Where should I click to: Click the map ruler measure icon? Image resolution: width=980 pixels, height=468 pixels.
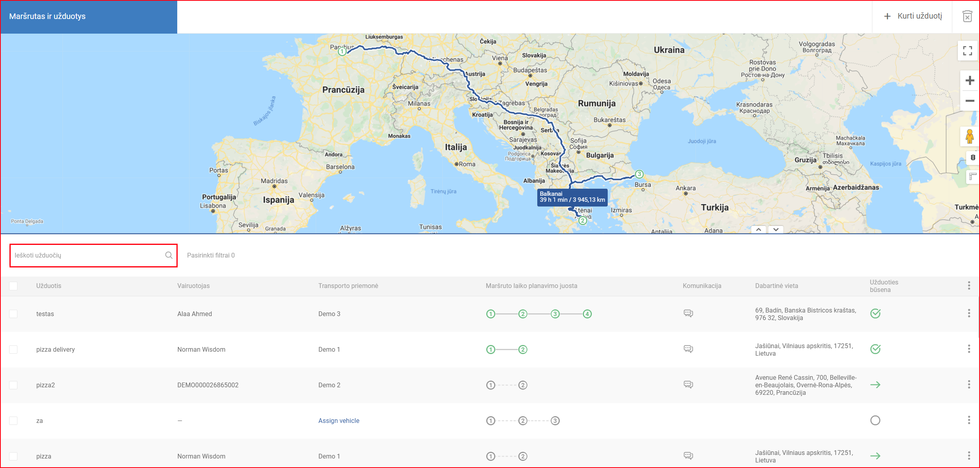tap(972, 176)
